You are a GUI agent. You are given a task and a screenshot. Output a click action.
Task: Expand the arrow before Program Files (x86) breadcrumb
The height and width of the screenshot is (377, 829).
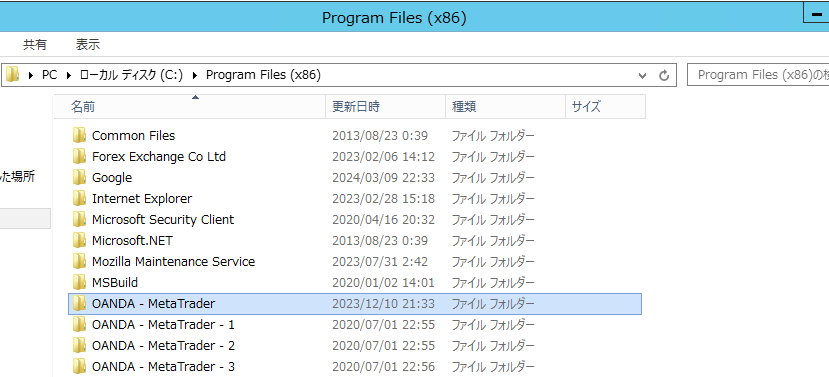195,76
